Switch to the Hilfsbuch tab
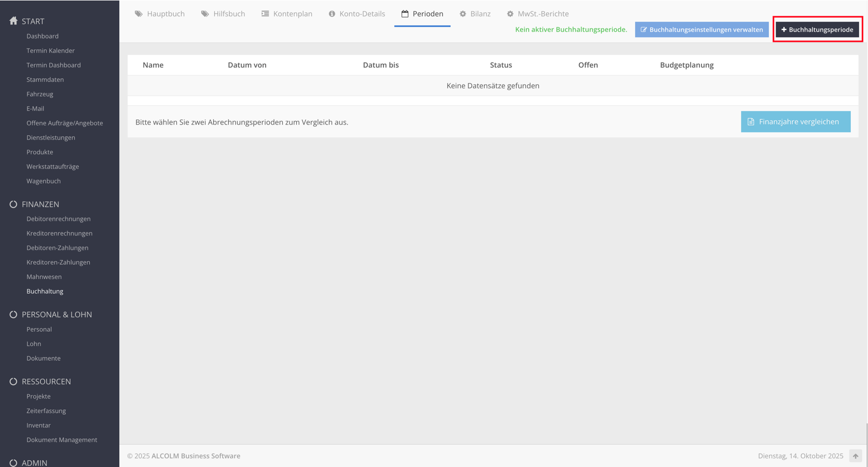868x467 pixels. click(223, 14)
